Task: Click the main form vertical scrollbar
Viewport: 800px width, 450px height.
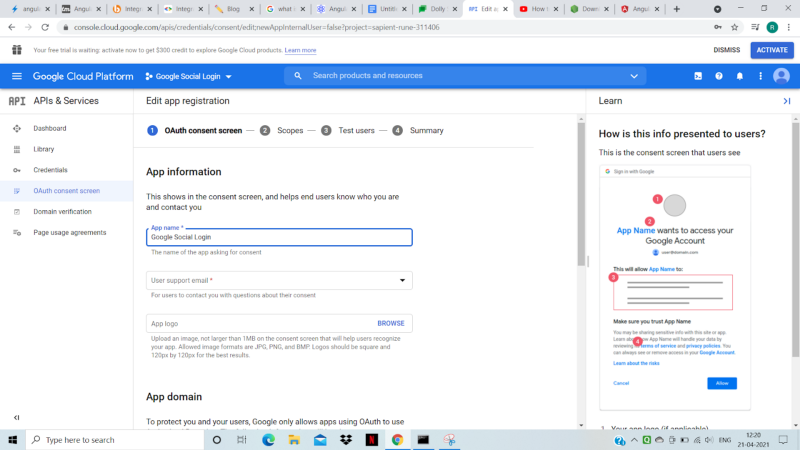Action: [x=581, y=194]
